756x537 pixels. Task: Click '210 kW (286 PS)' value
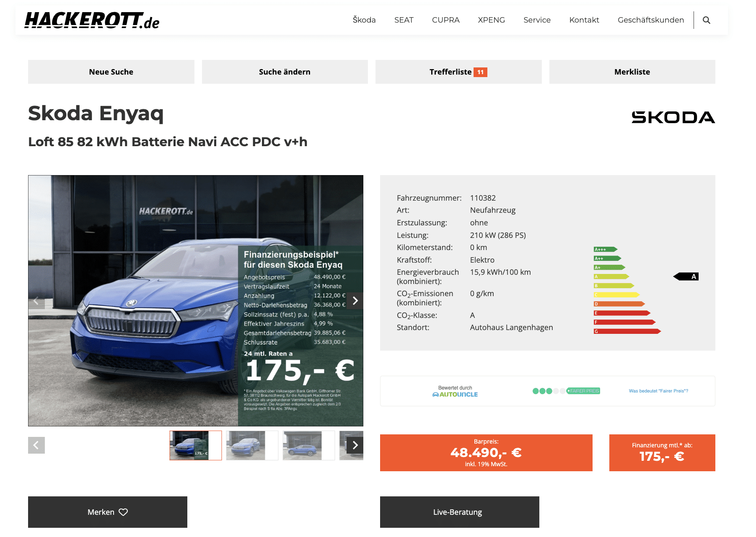point(498,235)
